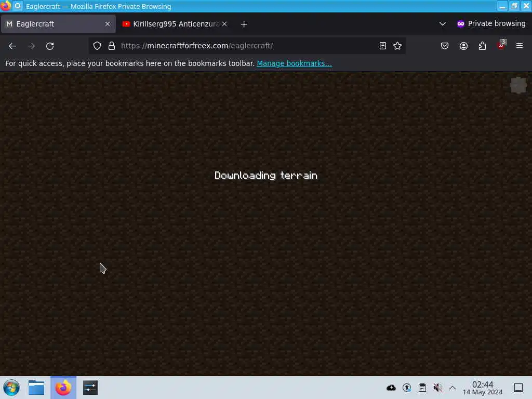List all tabs dropdown arrow
This screenshot has height=399, width=532.
coord(443,24)
